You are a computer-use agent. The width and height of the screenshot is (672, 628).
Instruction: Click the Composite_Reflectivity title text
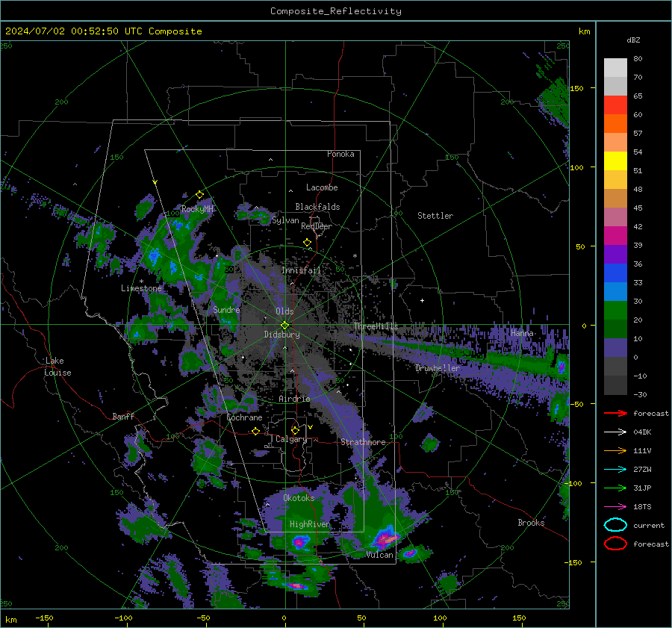point(336,11)
